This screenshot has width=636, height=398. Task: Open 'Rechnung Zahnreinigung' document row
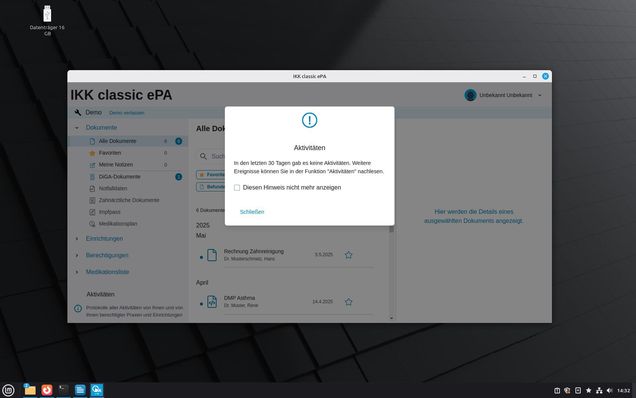(285, 255)
